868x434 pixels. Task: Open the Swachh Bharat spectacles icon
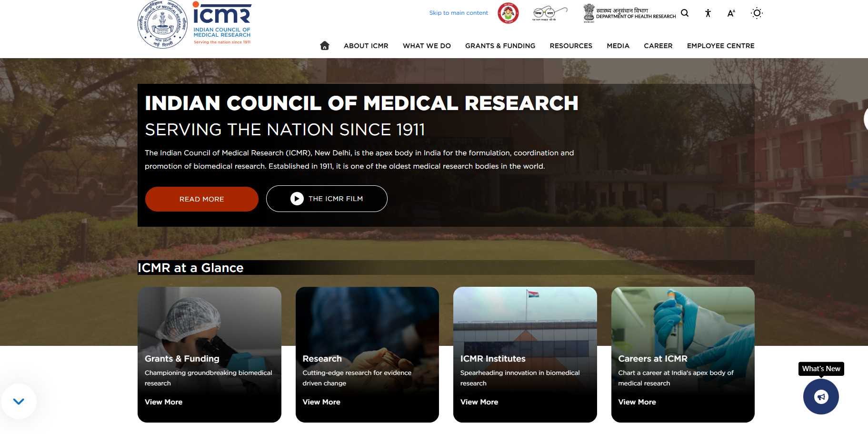pyautogui.click(x=550, y=13)
